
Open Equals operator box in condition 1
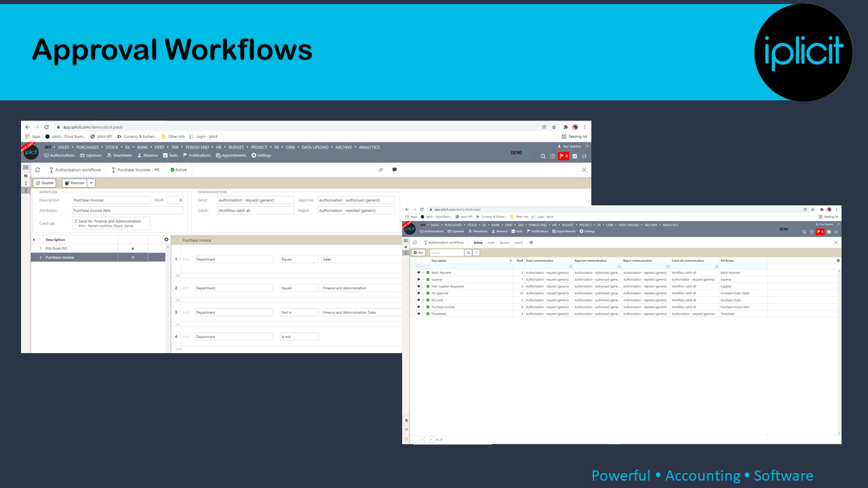point(299,259)
